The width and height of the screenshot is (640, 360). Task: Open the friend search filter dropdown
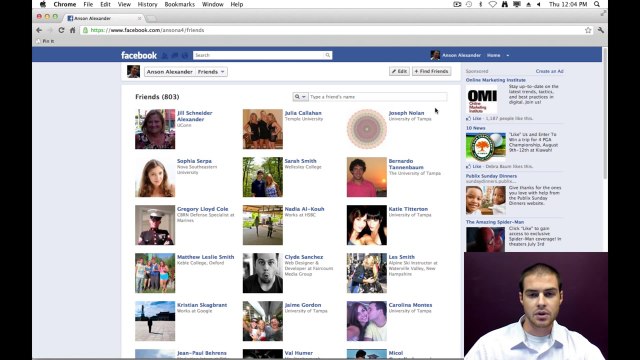[300, 97]
